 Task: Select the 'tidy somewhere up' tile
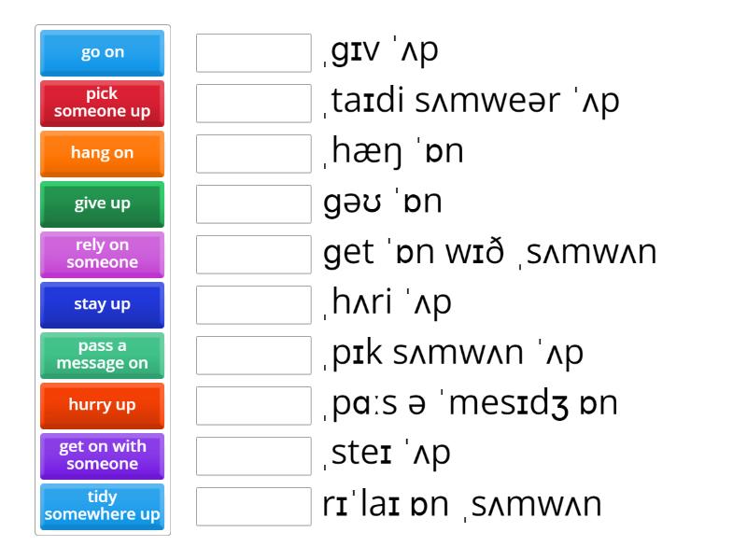coord(102,507)
